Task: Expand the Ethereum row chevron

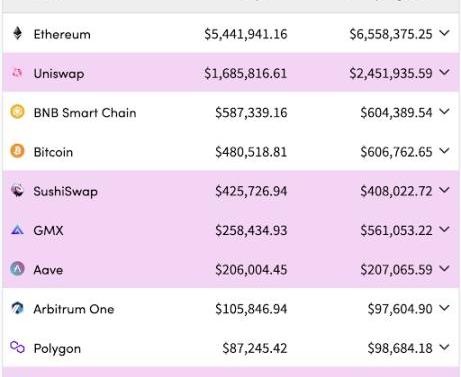Action: tap(444, 33)
